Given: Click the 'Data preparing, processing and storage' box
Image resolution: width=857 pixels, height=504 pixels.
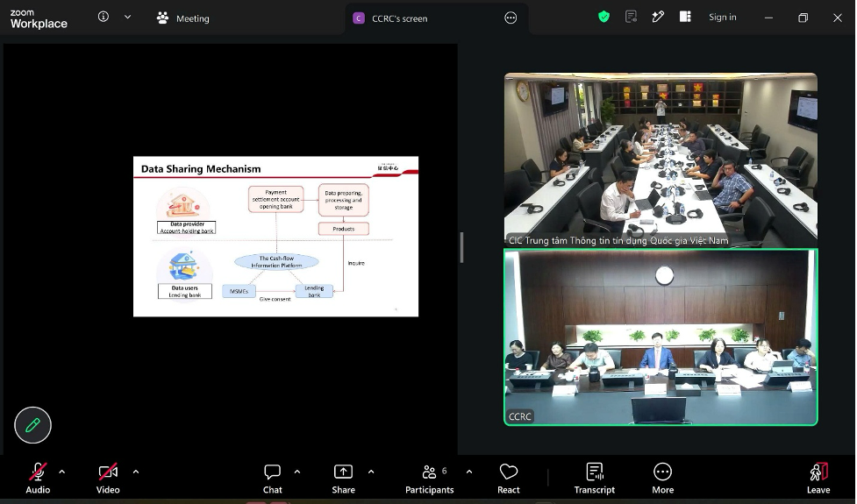Looking at the screenshot, I should point(344,200).
